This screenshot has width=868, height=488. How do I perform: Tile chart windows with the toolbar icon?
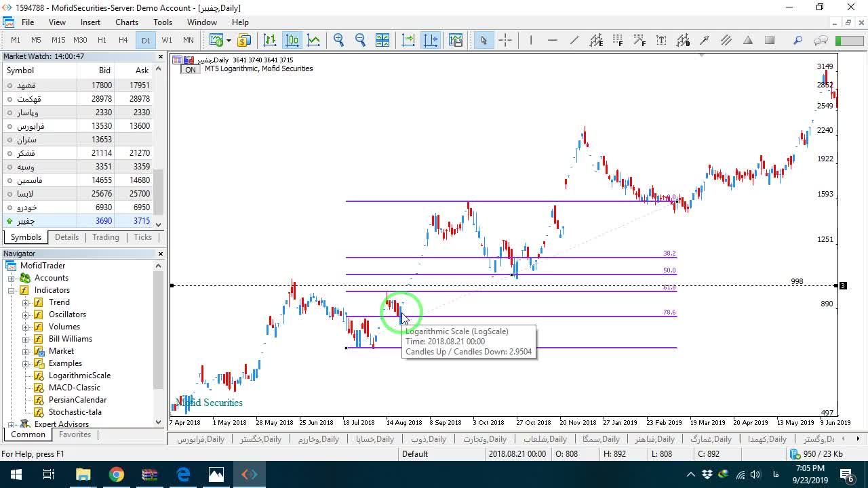point(382,40)
